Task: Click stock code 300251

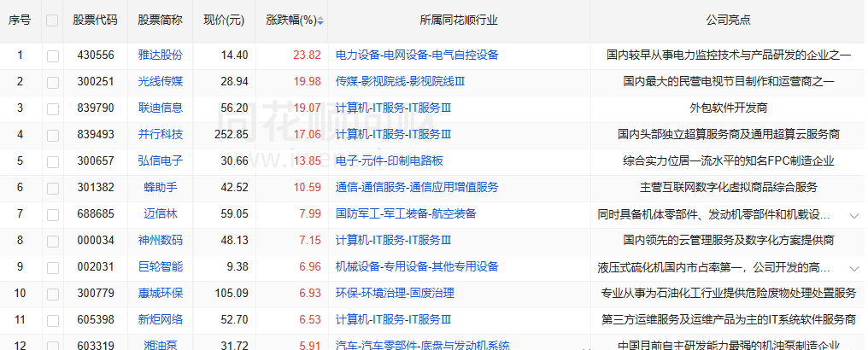Action: coord(95,81)
